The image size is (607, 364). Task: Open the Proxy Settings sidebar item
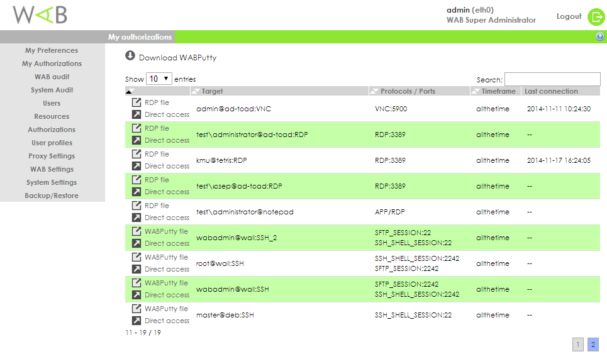pyautogui.click(x=52, y=156)
